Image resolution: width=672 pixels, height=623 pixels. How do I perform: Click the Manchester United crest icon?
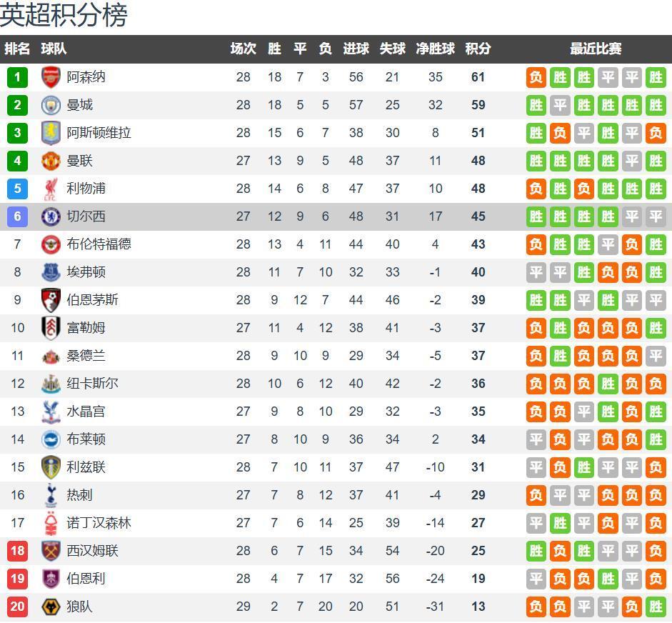pyautogui.click(x=51, y=161)
